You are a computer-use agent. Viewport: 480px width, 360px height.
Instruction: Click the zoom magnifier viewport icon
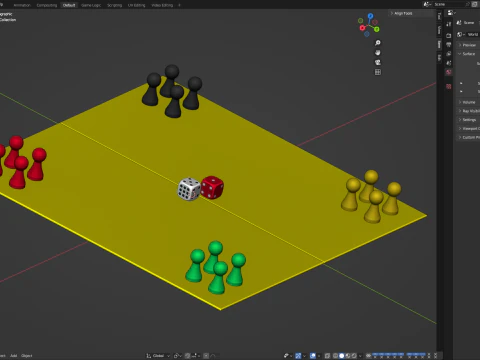tap(378, 43)
